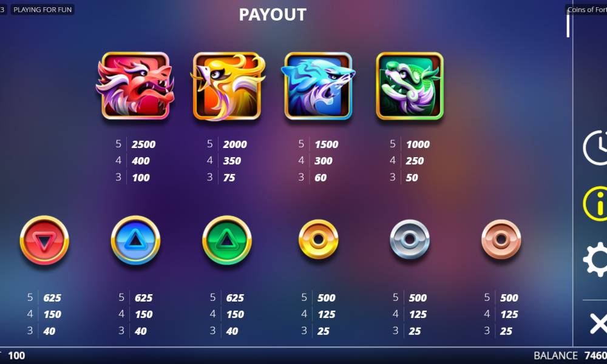Screen dimensions: 607x364
Task: Open settings with the gear icon
Action: [595, 259]
